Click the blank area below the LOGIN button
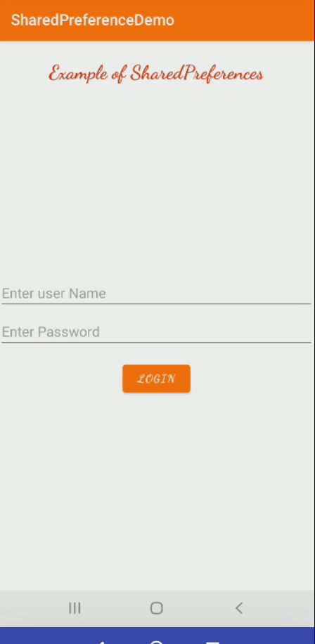The width and height of the screenshot is (315, 644). (x=156, y=489)
